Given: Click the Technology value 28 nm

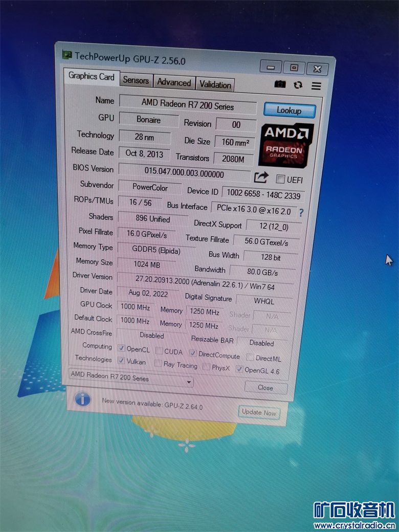Looking at the screenshot, I should [145, 138].
